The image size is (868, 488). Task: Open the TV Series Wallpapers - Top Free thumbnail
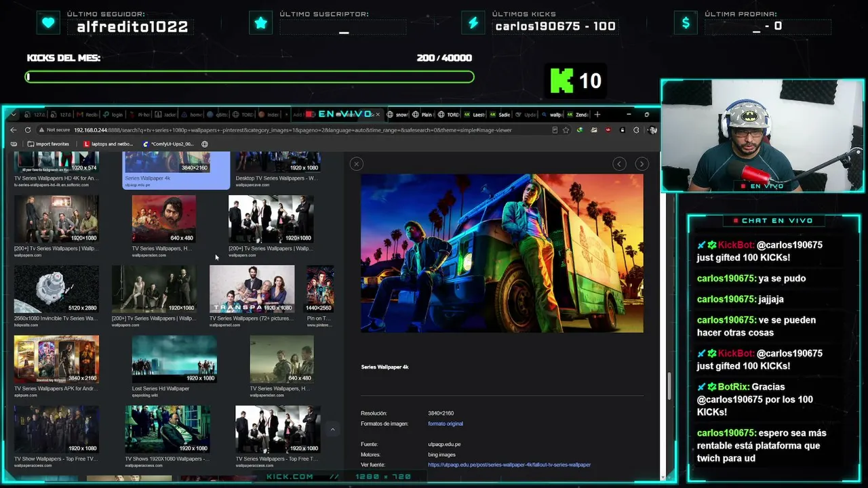click(278, 429)
